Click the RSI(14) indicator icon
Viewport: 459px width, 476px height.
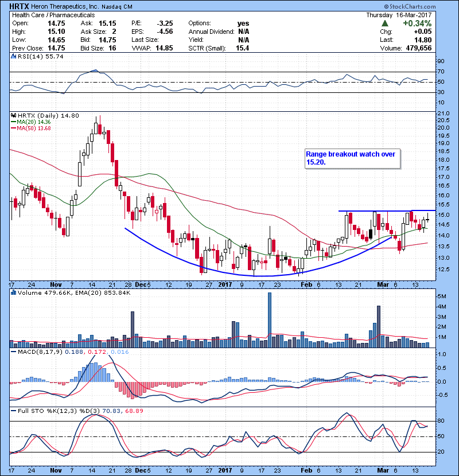pos(13,56)
